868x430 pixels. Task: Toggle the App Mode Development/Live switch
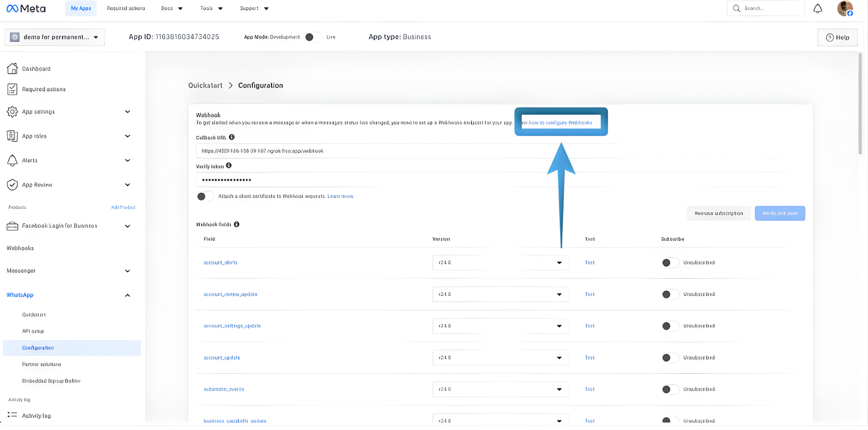click(313, 37)
